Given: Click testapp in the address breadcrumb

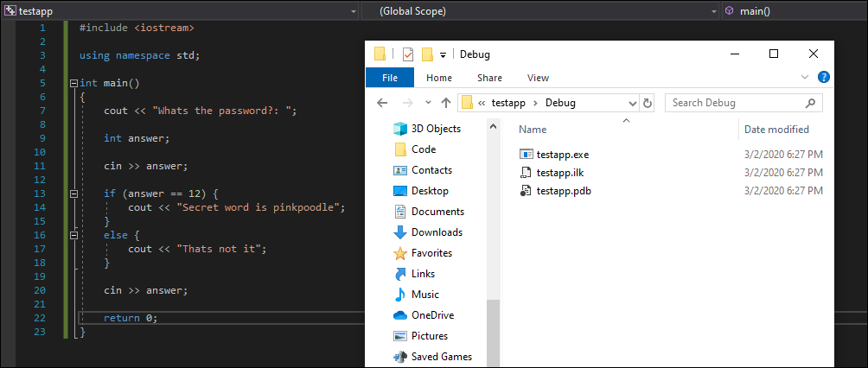Looking at the screenshot, I should click(507, 103).
